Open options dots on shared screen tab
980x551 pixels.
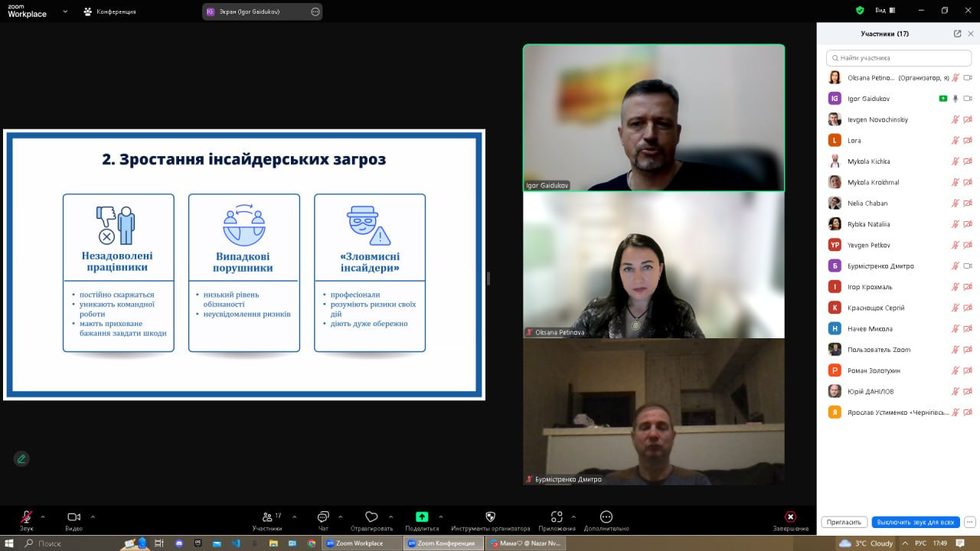point(315,11)
